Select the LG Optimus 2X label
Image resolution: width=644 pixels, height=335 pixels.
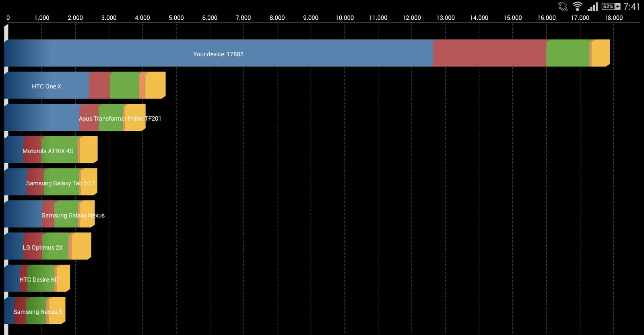point(43,248)
